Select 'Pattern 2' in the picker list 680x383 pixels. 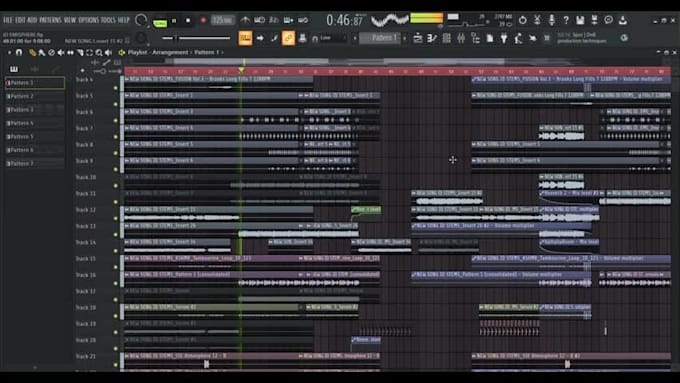pos(34,96)
